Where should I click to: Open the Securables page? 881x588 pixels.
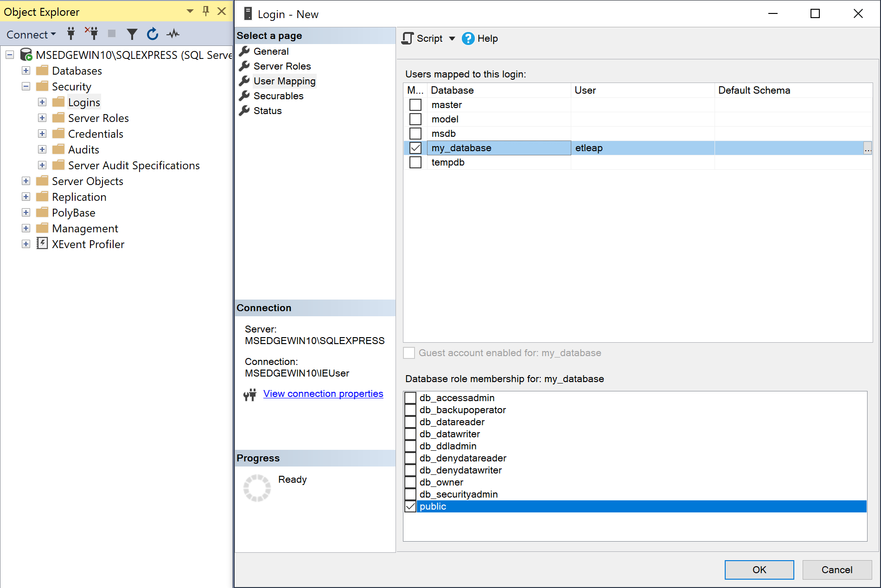tap(278, 96)
